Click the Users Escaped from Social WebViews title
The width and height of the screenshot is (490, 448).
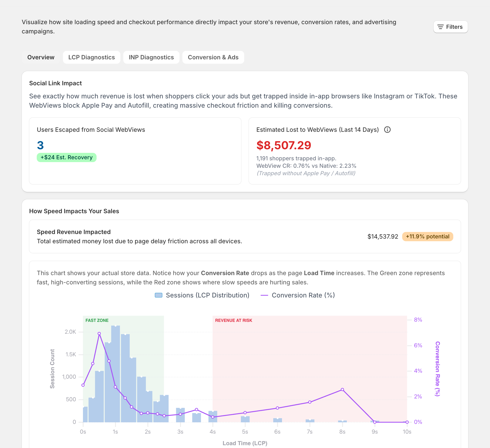coord(91,130)
